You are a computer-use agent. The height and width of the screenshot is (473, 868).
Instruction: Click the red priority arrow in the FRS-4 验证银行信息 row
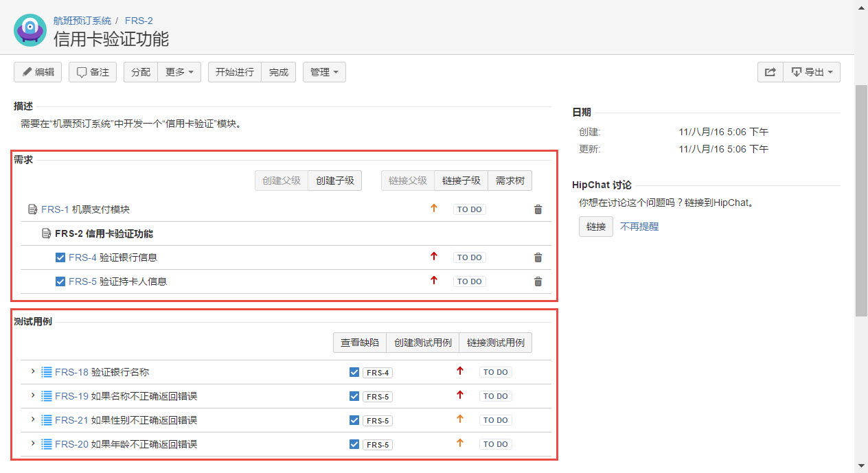[x=433, y=257]
